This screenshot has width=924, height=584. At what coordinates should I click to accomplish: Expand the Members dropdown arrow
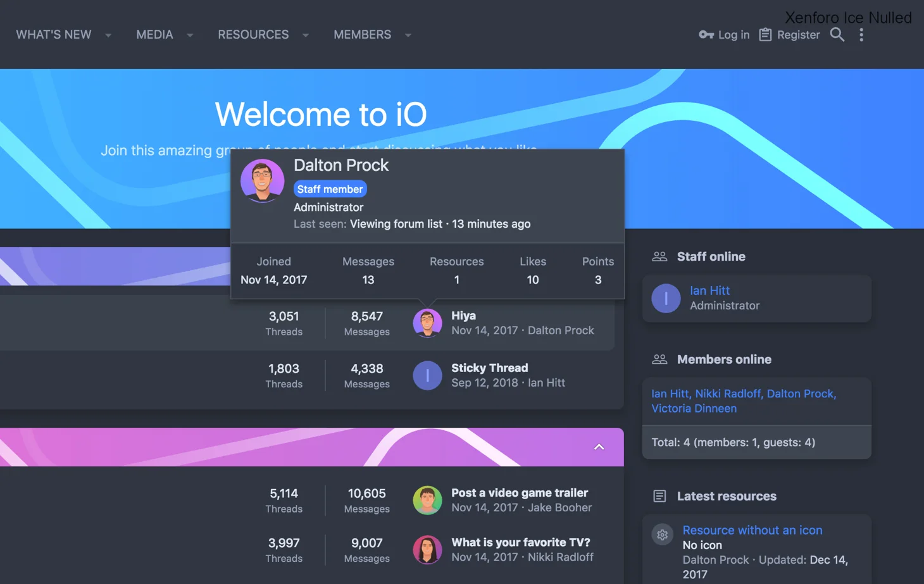coord(408,35)
